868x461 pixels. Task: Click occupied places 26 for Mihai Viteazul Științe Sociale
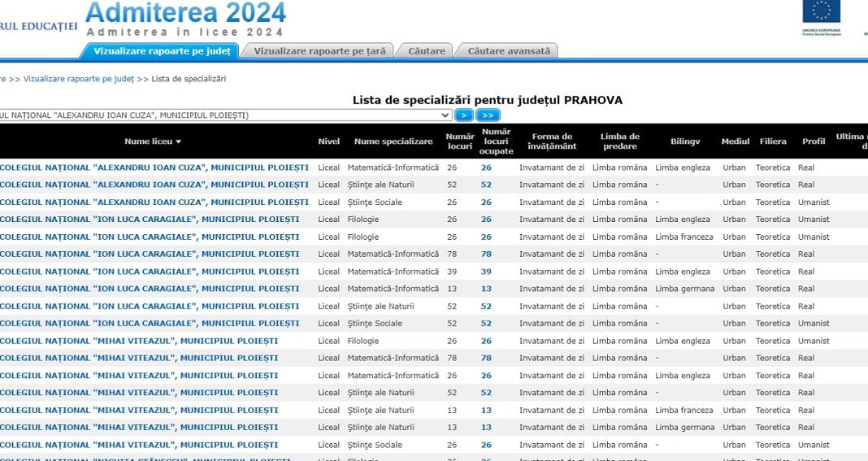tap(486, 445)
